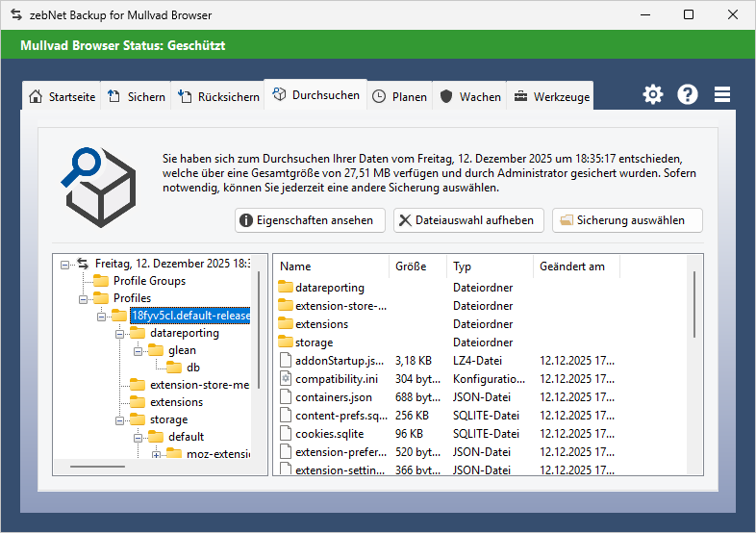The height and width of the screenshot is (533, 756).
Task: Click the cookies.sqlite file icon
Action: pos(285,434)
